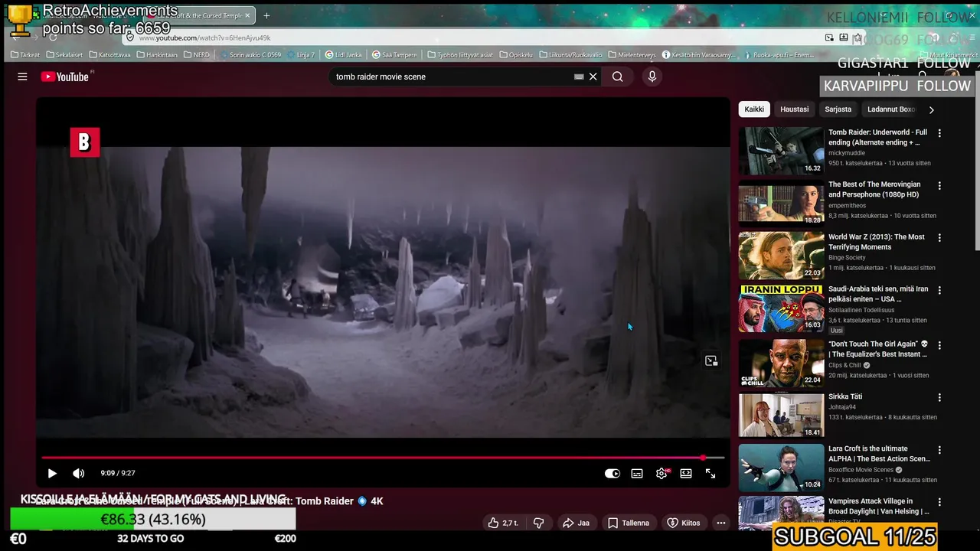This screenshot has width=980, height=551.
Task: Select the Ladannut Boxoffice filter chip
Action: click(890, 109)
